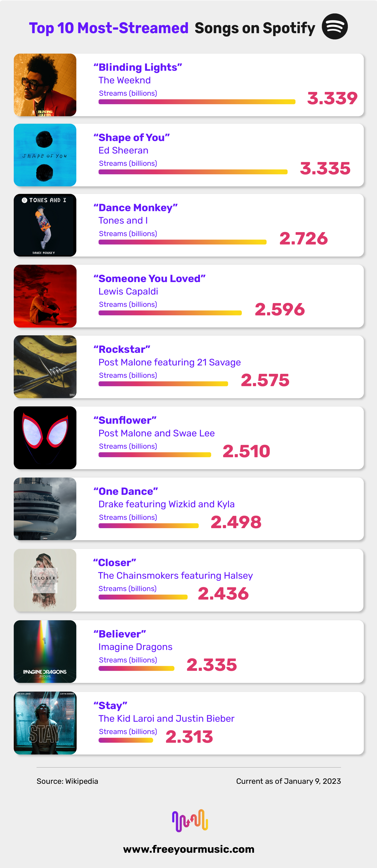Image resolution: width=377 pixels, height=868 pixels.
Task: Click the Dance Monkey cover art
Action: pyautogui.click(x=45, y=225)
